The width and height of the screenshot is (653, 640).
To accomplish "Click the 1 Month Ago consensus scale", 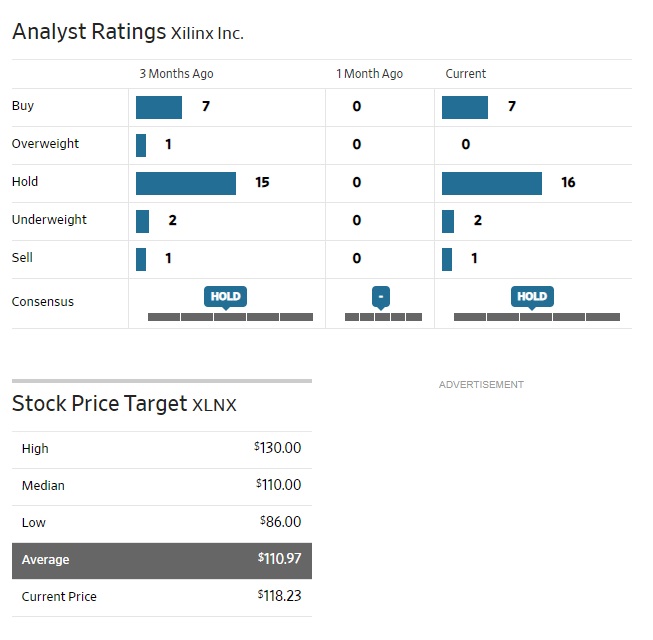I will point(383,317).
